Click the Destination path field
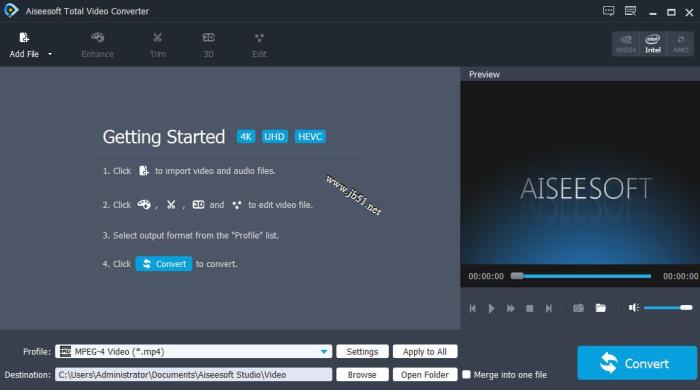Viewport: 700px width, 390px height. pyautogui.click(x=193, y=375)
